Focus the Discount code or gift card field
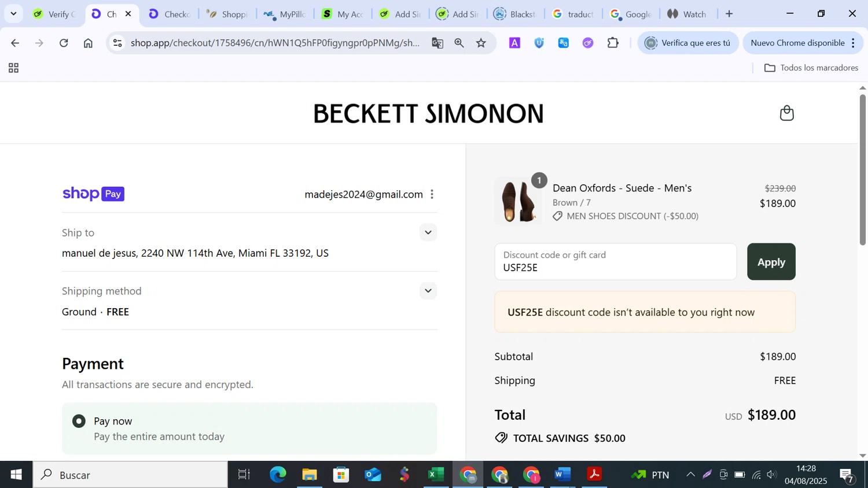 [x=615, y=262]
